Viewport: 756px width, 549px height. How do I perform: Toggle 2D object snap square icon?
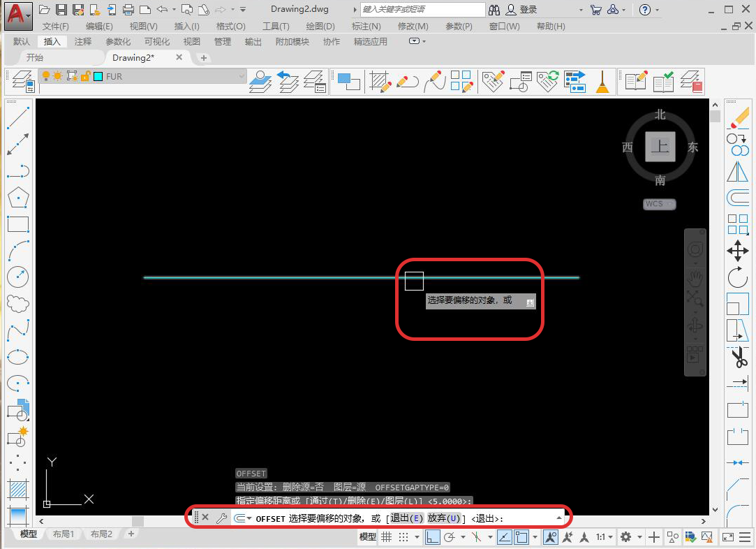point(521,537)
